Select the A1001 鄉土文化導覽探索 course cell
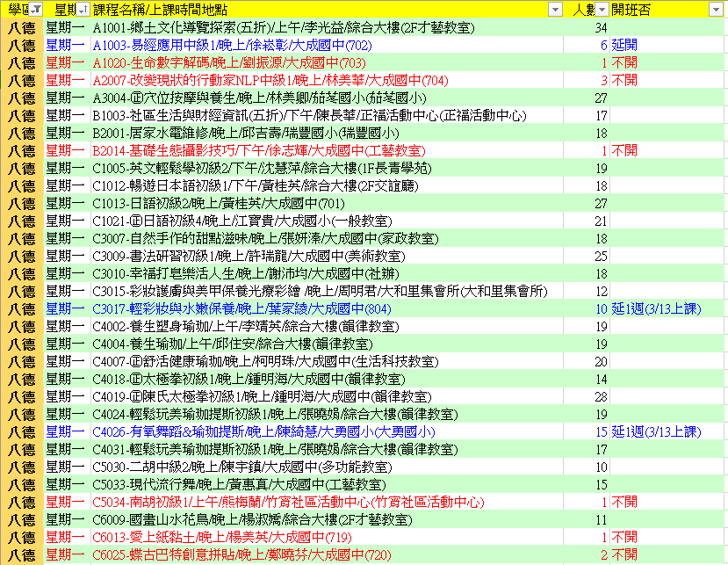This screenshot has width=728, height=565. (265, 26)
